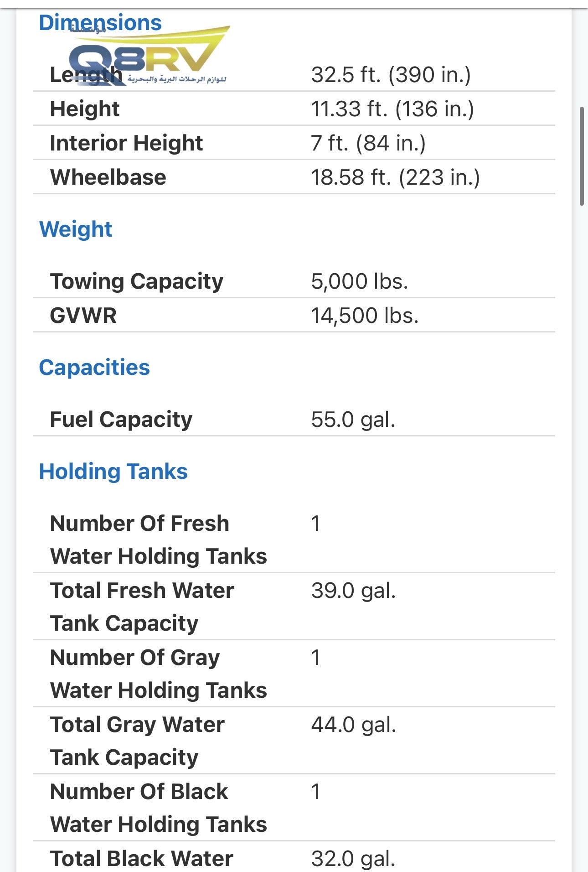Click the 44.0 gal. gray water value
This screenshot has width=588, height=872.
[353, 725]
